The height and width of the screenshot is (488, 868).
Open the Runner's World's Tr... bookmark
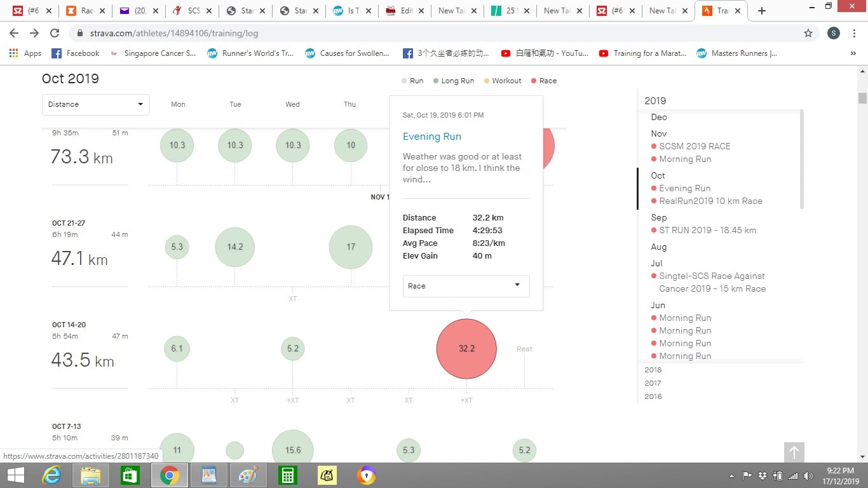250,53
